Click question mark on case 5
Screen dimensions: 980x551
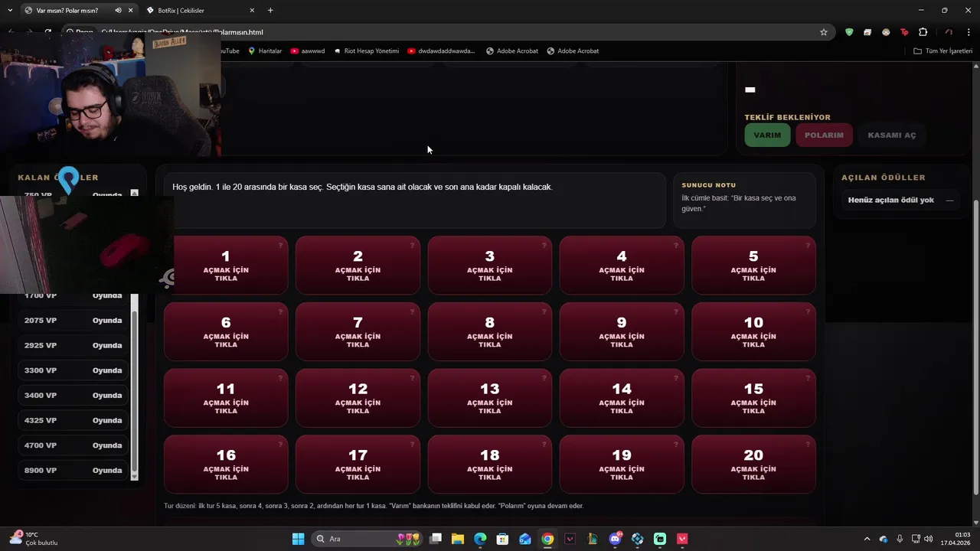coord(808,246)
